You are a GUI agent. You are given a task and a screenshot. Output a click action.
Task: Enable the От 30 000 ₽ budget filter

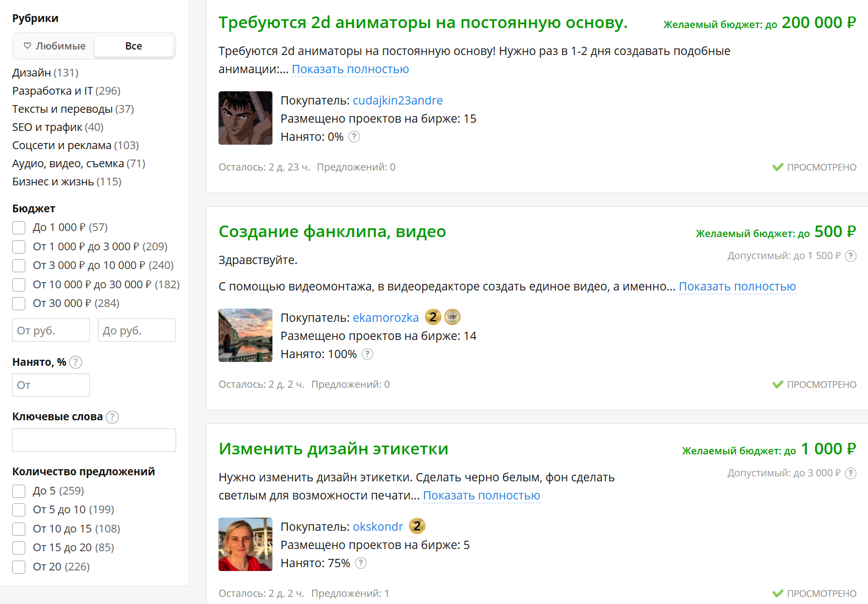19,304
